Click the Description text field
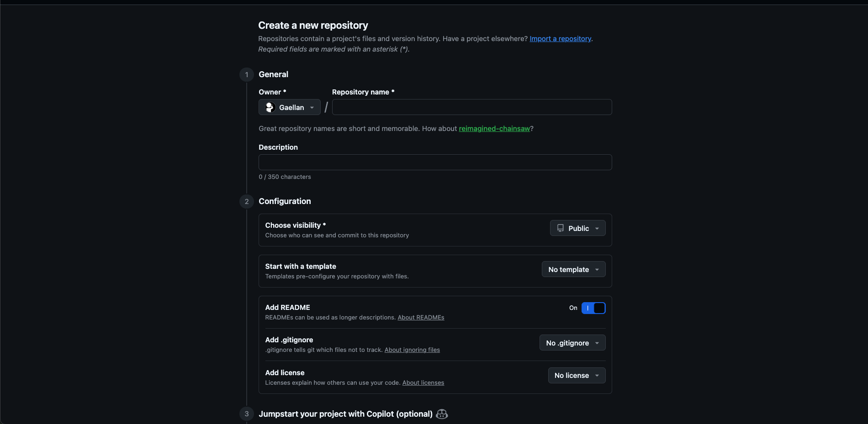Screen dimensions: 868x424 [x=435, y=162]
